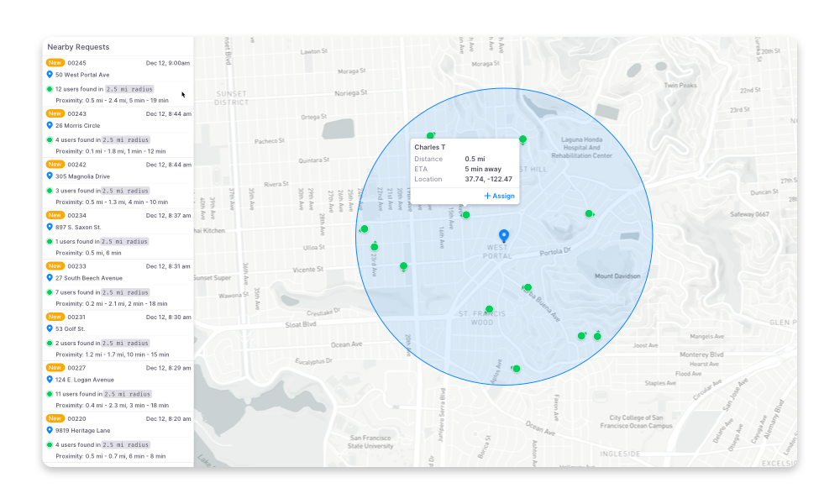Click the 5 min away ETA value

click(x=483, y=169)
